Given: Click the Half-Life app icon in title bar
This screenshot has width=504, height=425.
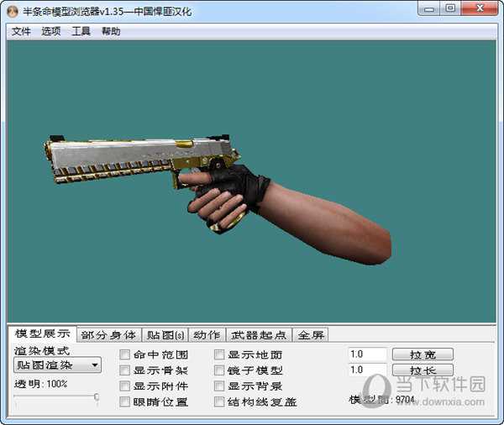Looking at the screenshot, I should (13, 12).
